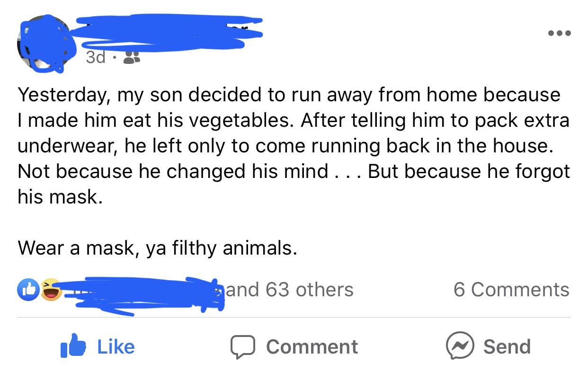
Task: Click the "Comment" text label
Action: 312,347
